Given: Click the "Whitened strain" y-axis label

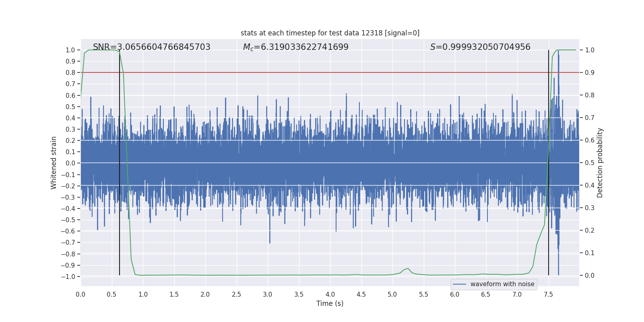Looking at the screenshot, I should (54, 163).
